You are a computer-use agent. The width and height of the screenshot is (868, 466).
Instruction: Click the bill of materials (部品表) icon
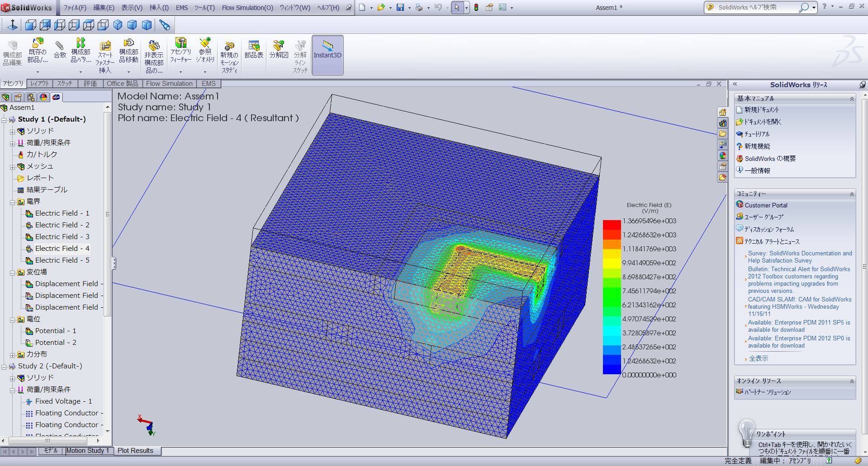[x=254, y=50]
